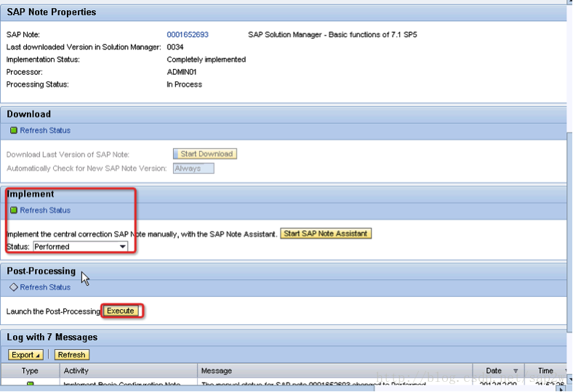Select the Type column header
This screenshot has height=392, width=573.
pyautogui.click(x=30, y=371)
